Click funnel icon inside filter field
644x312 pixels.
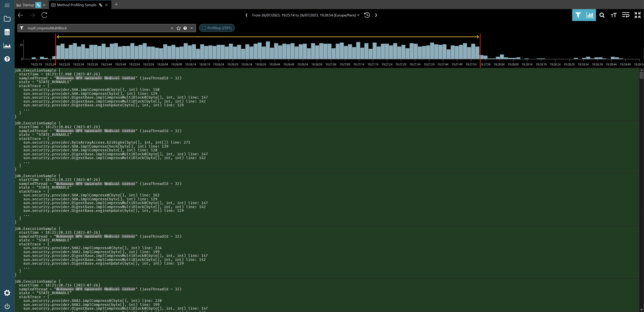pos(22,28)
